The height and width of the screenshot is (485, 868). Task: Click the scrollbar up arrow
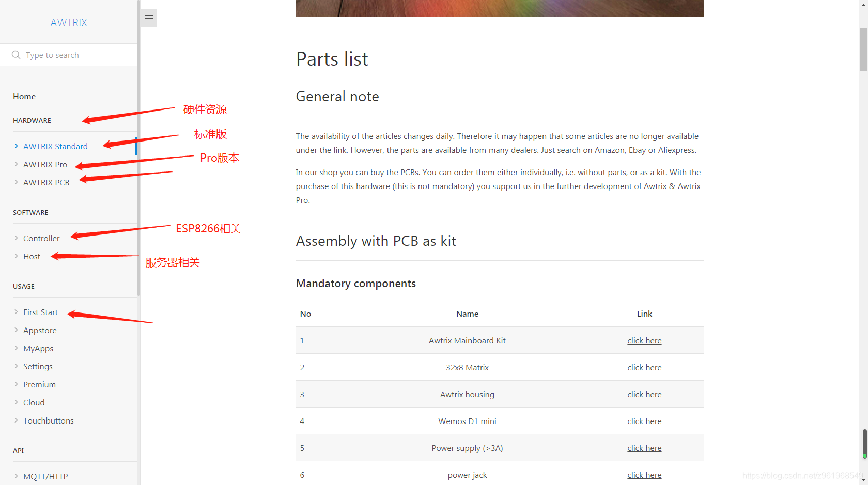coord(863,4)
